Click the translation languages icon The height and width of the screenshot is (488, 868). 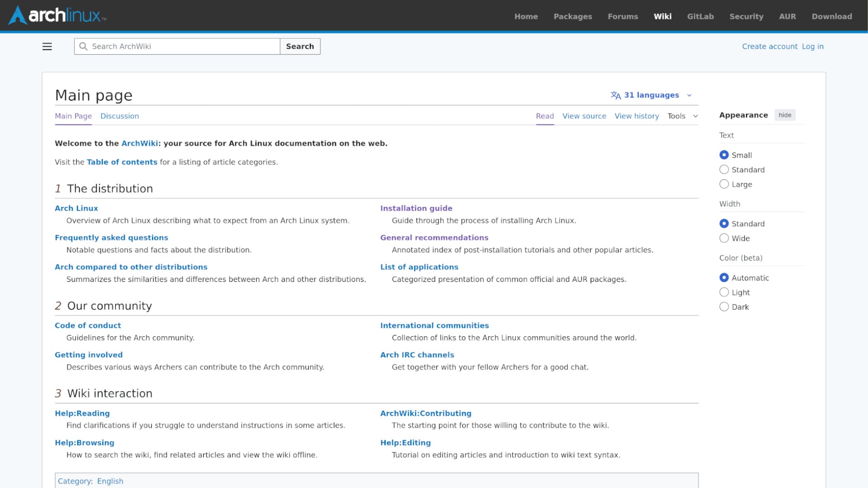pos(615,95)
